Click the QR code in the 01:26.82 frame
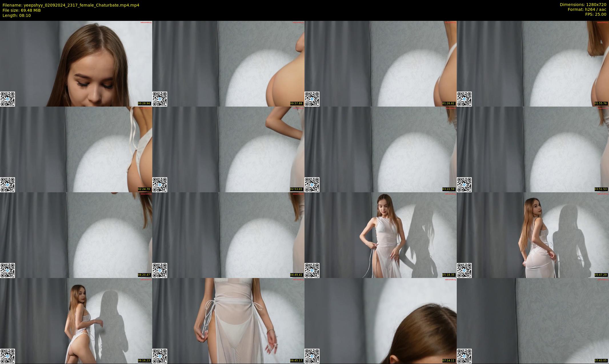The image size is (609, 364). 312,99
